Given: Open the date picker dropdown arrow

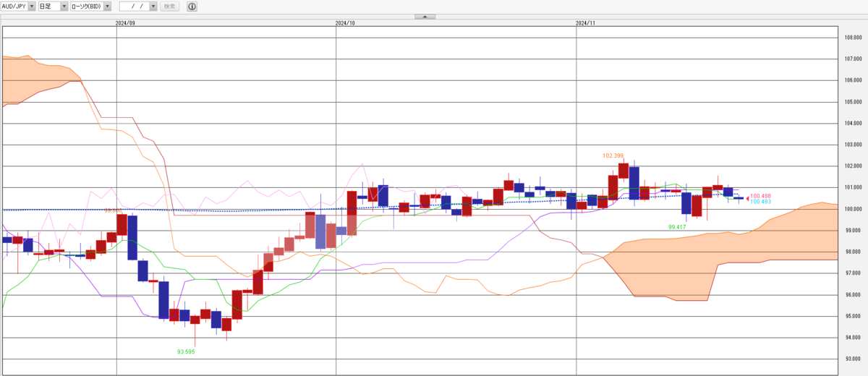Looking at the screenshot, I should [x=153, y=7].
